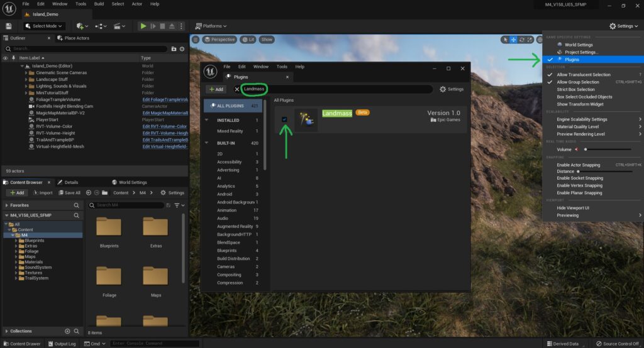Activate the Translate gizmo tool
The width and height of the screenshot is (644, 348).
[513, 40]
